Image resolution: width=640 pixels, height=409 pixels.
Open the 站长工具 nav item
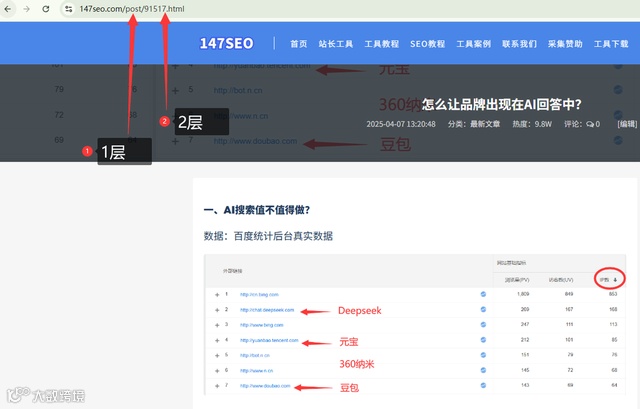click(x=336, y=44)
